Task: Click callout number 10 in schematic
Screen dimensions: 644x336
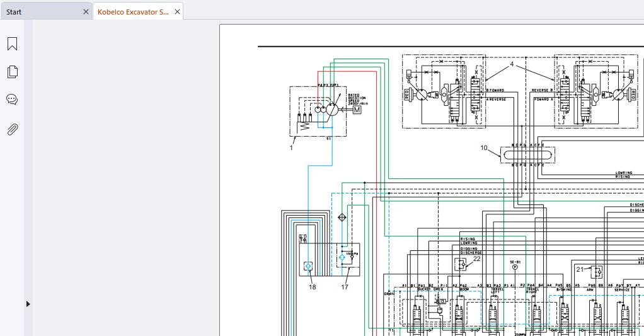Action: coord(484,148)
